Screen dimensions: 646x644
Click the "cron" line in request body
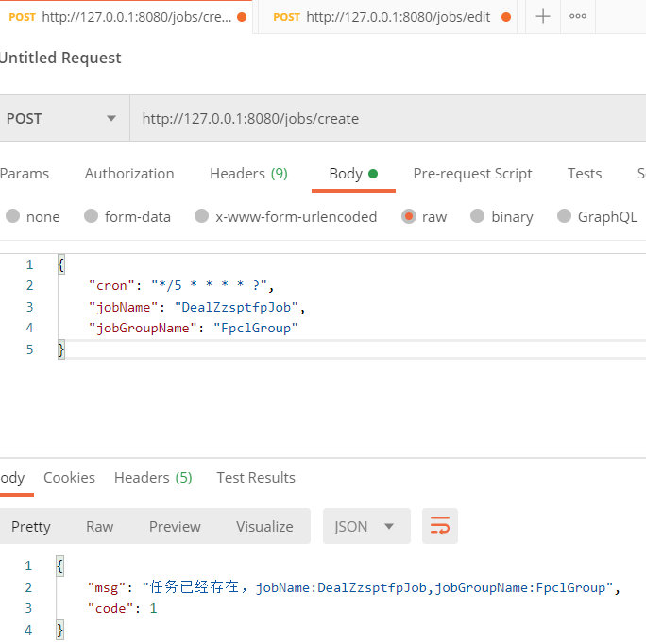pos(181,285)
